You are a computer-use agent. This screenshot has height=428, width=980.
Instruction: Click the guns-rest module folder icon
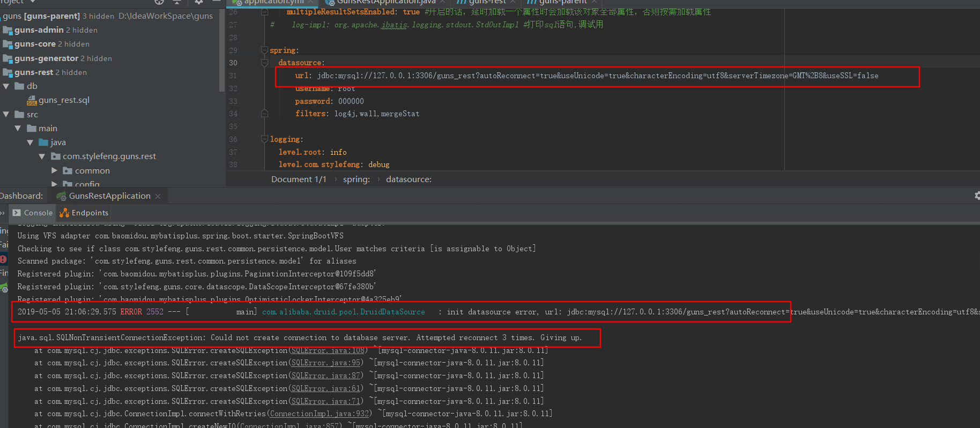[x=8, y=72]
